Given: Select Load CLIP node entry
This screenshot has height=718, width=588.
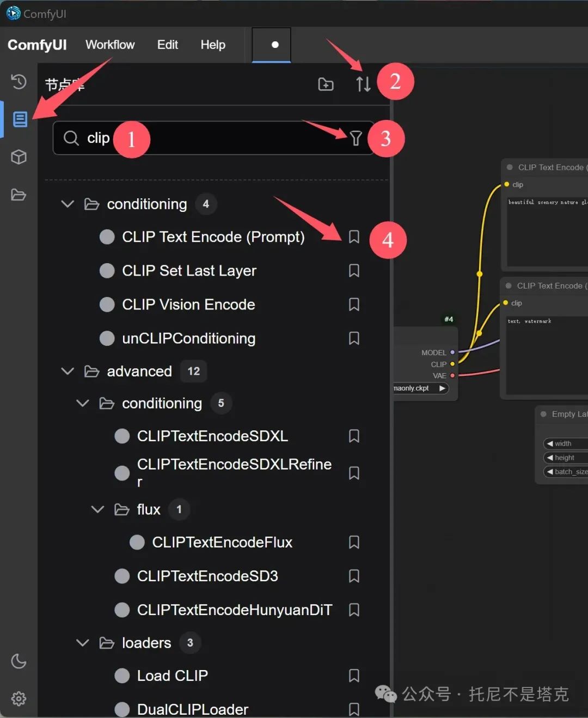Looking at the screenshot, I should tap(172, 676).
